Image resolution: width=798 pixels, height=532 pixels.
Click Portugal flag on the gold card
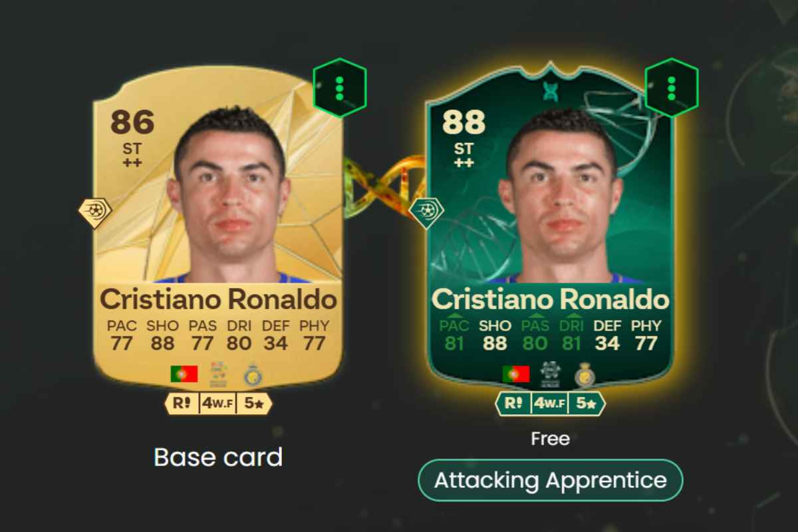pyautogui.click(x=184, y=374)
